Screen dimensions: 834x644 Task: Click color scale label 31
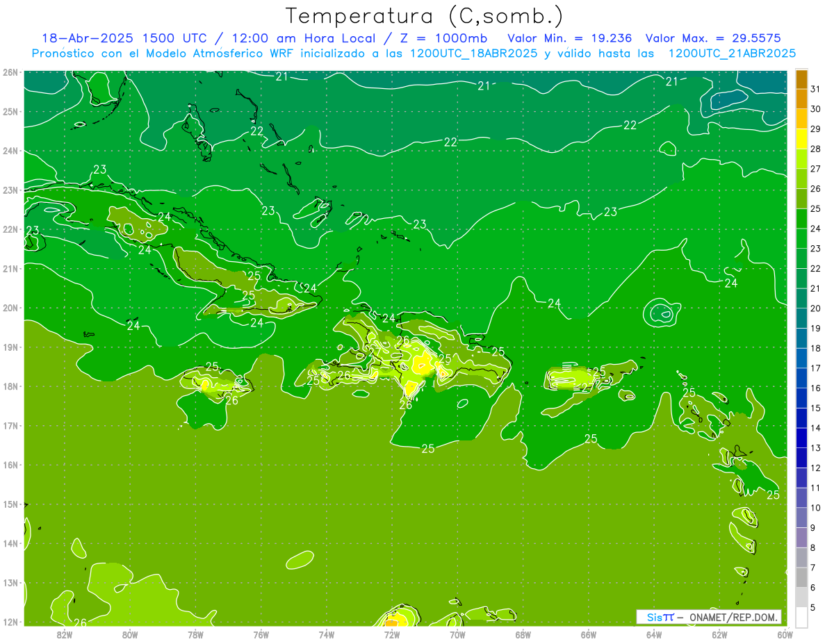[815, 89]
